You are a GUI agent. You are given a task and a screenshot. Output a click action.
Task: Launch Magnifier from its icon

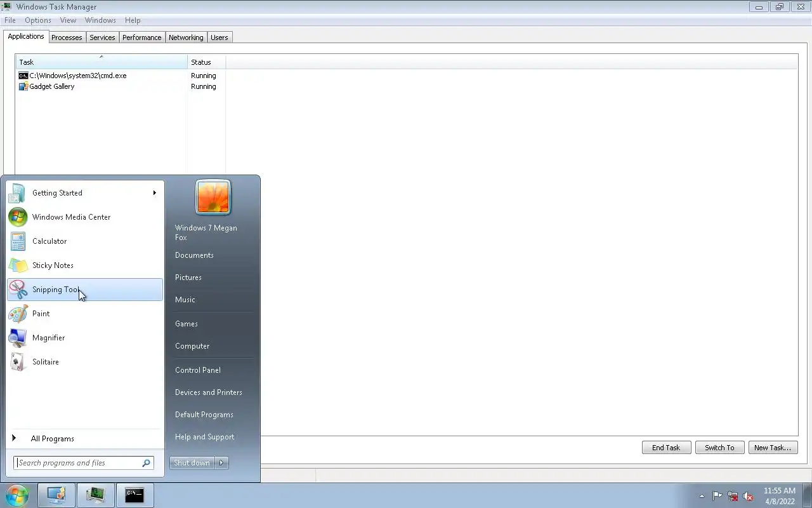[18, 338]
